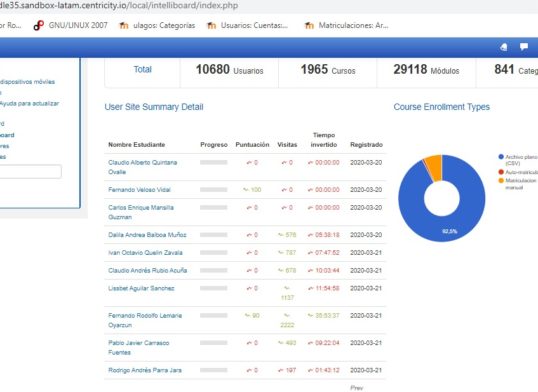Sort by Registrado column header
Image resolution: width=538 pixels, height=392 pixels.
click(366, 145)
